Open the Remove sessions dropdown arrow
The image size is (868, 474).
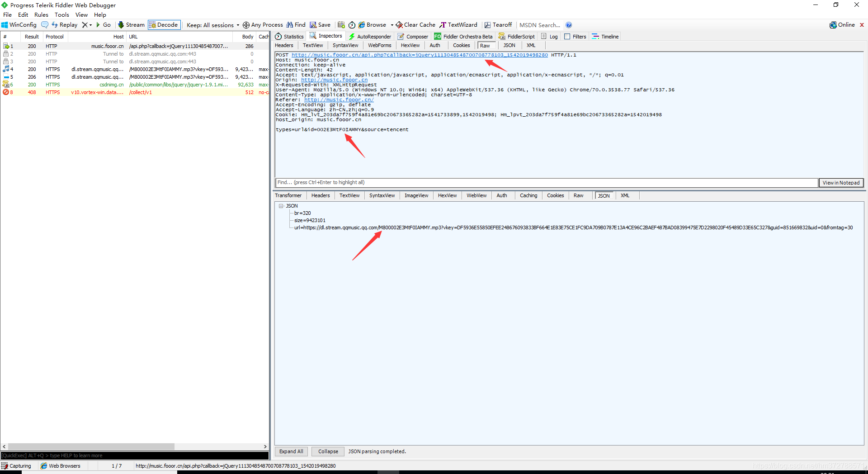[90, 25]
